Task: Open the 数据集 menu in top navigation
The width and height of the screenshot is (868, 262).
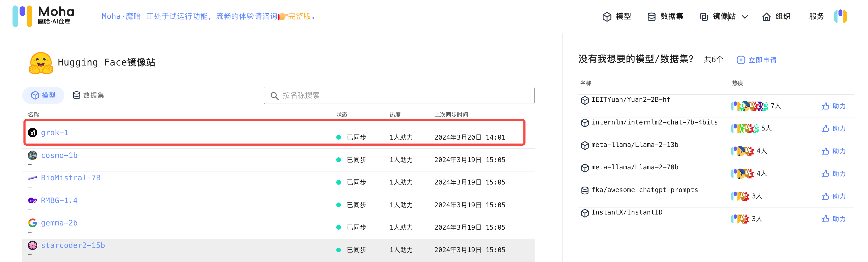Action: click(x=665, y=16)
